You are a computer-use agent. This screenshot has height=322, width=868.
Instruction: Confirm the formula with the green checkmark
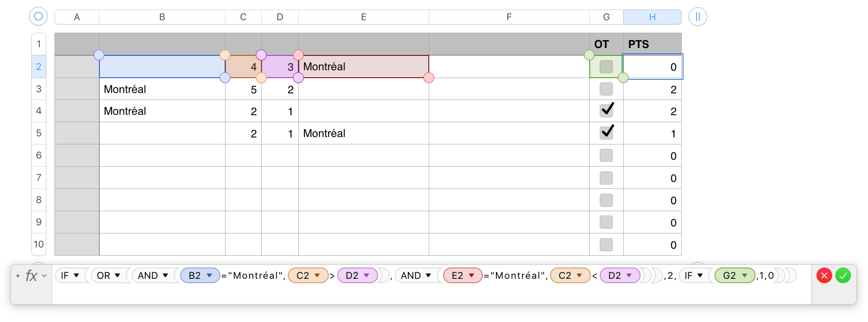pyautogui.click(x=843, y=275)
